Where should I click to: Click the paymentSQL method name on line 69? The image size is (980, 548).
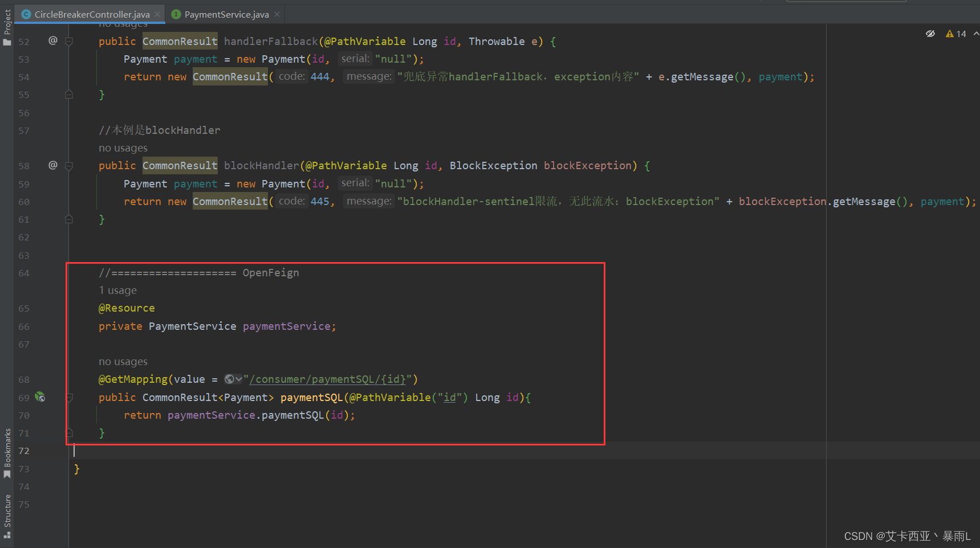point(312,398)
